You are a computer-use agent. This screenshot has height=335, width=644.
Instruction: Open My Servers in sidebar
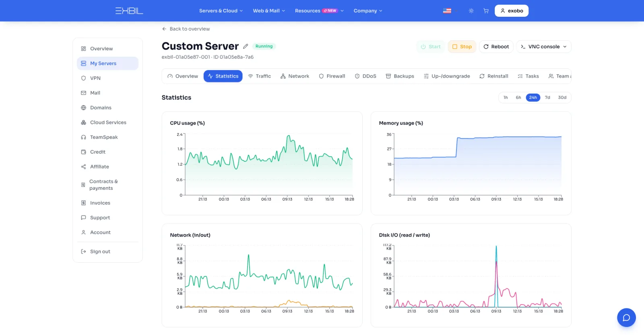(x=107, y=64)
